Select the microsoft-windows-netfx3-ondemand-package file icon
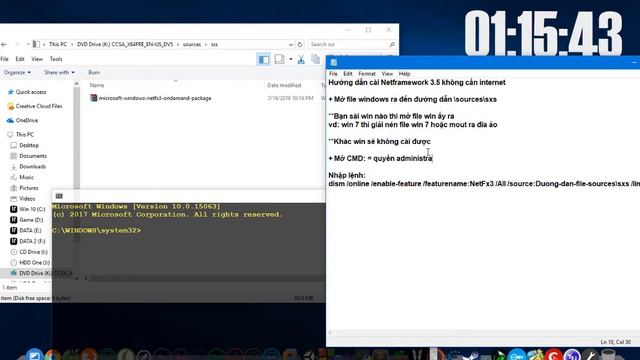 (x=93, y=98)
